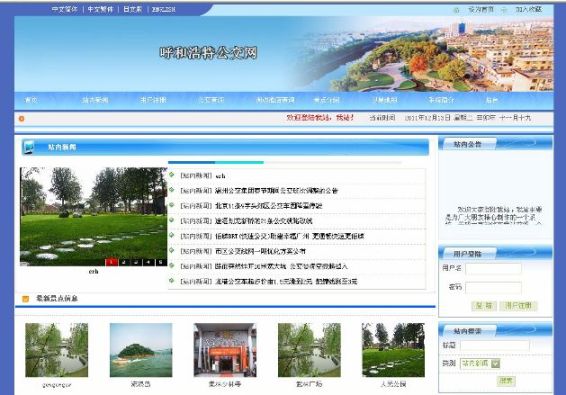Viewport: 566px width, 395px height.
Task: Click the 搜索 search button
Action: pyautogui.click(x=506, y=381)
